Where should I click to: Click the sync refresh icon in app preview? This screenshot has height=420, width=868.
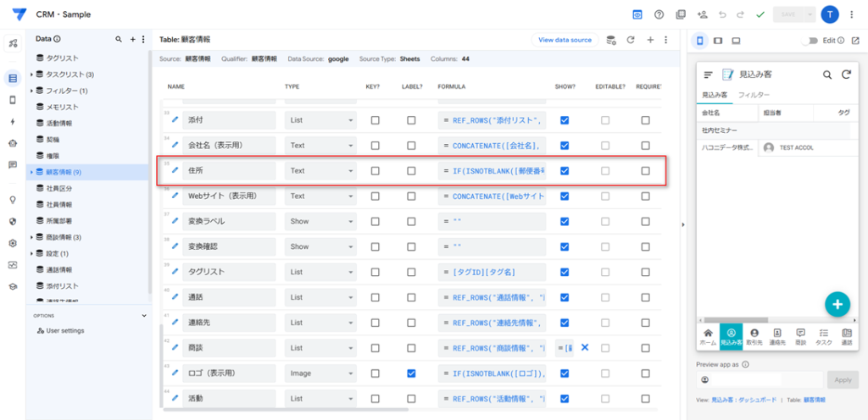click(846, 75)
